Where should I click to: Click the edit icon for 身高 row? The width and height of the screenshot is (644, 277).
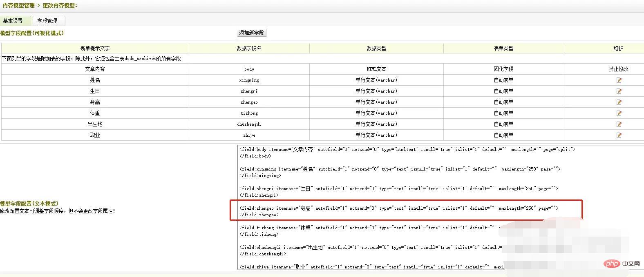tap(619, 102)
